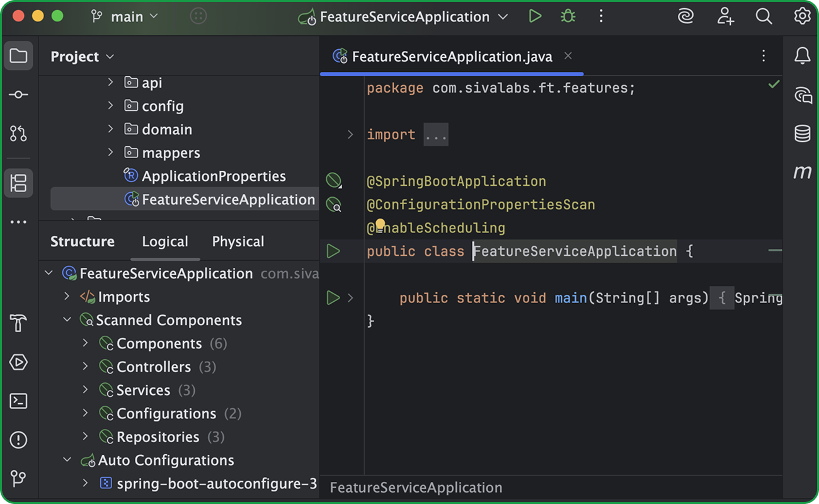Image resolution: width=819 pixels, height=504 pixels.
Task: Expand the domain folder
Action: [111, 129]
